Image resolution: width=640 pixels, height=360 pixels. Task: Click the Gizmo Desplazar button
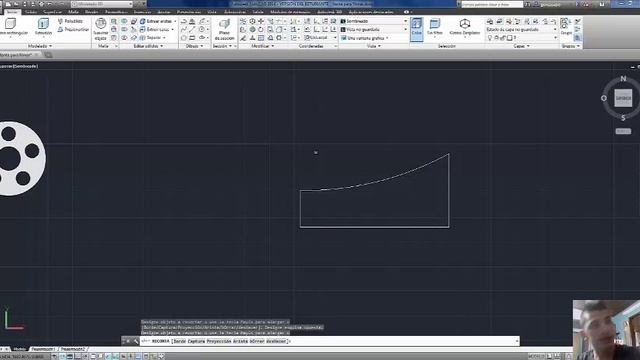(464, 27)
